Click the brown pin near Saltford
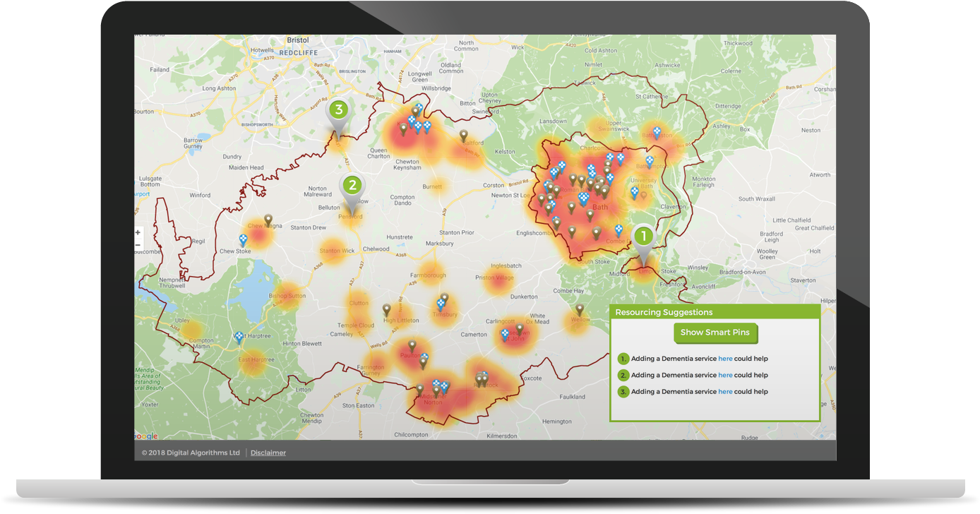This screenshot has width=980, height=514. click(462, 134)
